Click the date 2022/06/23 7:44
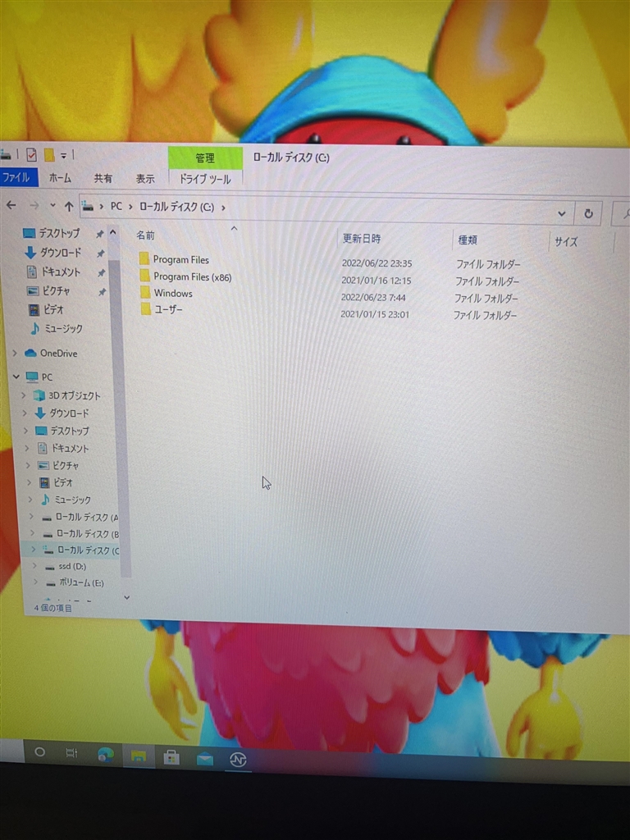The image size is (630, 840). 373,297
